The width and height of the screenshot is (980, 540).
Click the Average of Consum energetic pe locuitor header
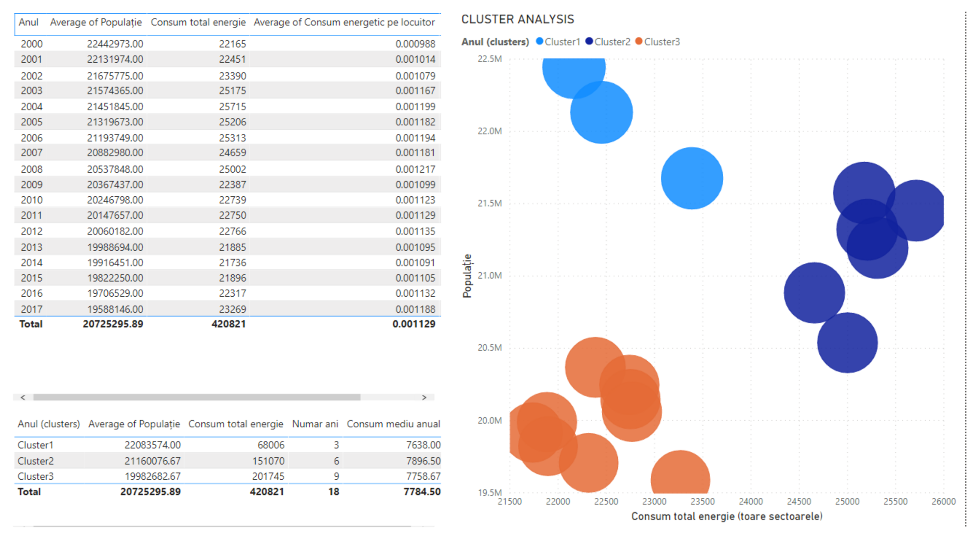(x=344, y=23)
